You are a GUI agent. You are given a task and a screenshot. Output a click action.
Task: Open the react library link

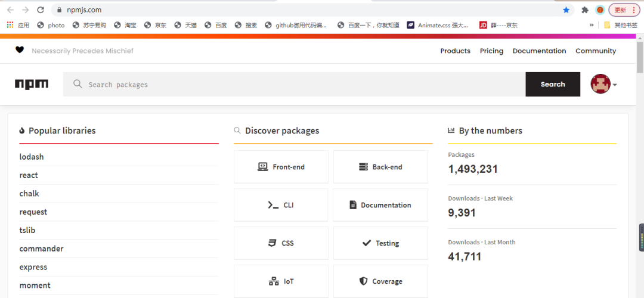point(29,175)
